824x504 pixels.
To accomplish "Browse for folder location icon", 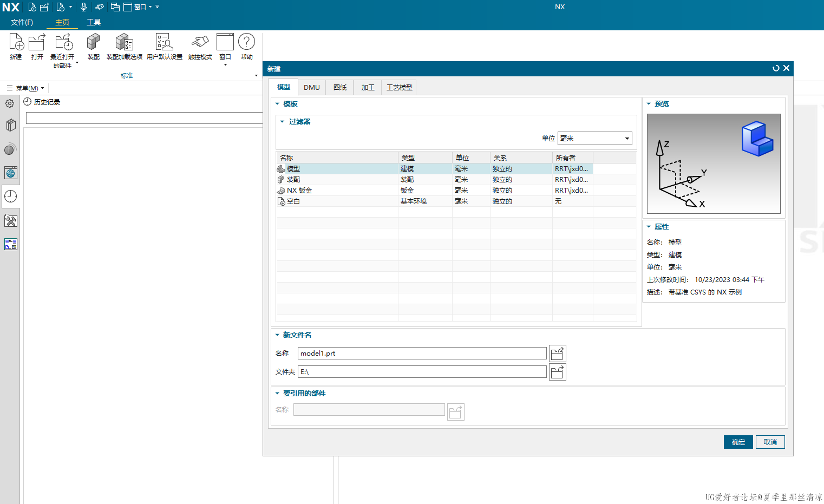I will click(558, 372).
